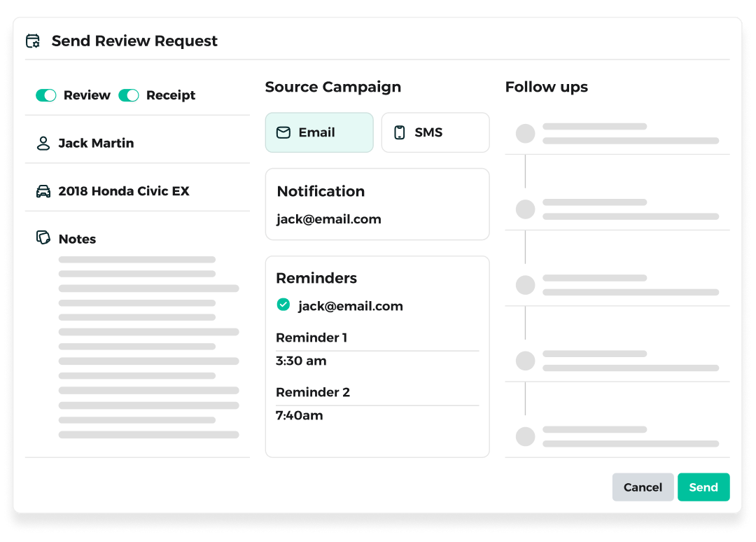Toggle the Receipt switch off
Screen dimensions: 756x542
[x=129, y=95]
